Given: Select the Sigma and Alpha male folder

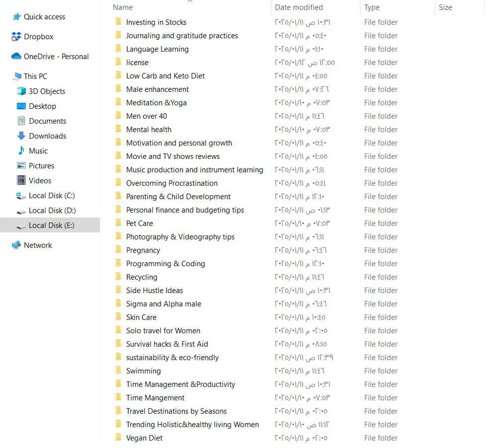Looking at the screenshot, I should [x=163, y=303].
